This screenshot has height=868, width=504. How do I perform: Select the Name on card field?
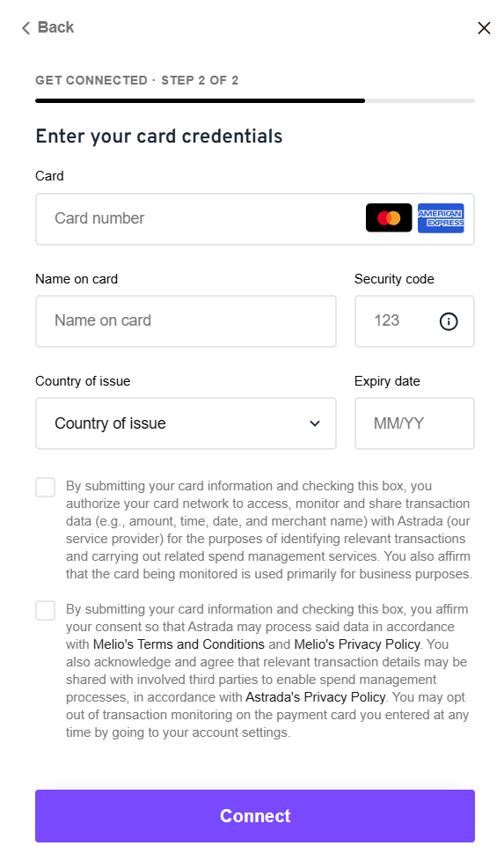pos(186,321)
